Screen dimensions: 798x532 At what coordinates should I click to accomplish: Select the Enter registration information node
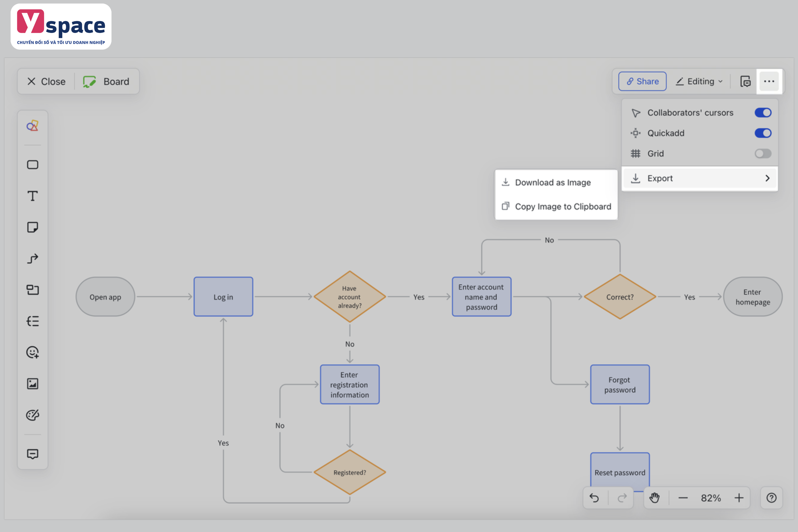[x=350, y=384]
